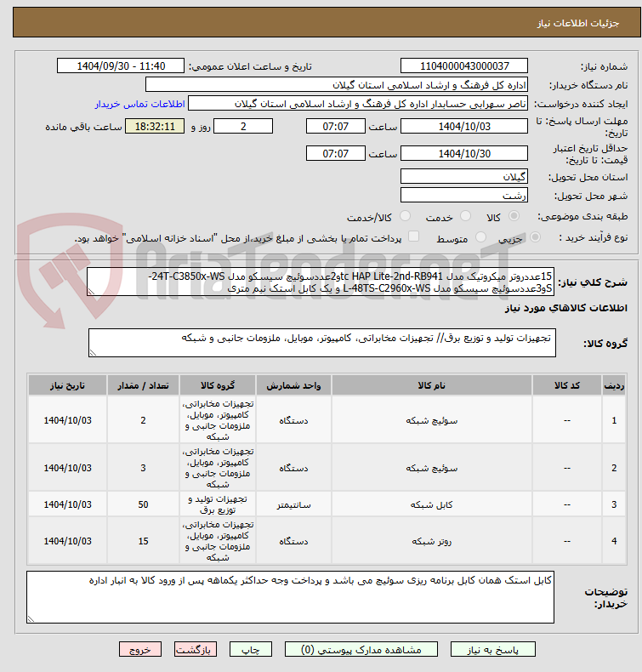Click the بازگشت back button
Screen dimensions: 642x672
(x=196, y=649)
